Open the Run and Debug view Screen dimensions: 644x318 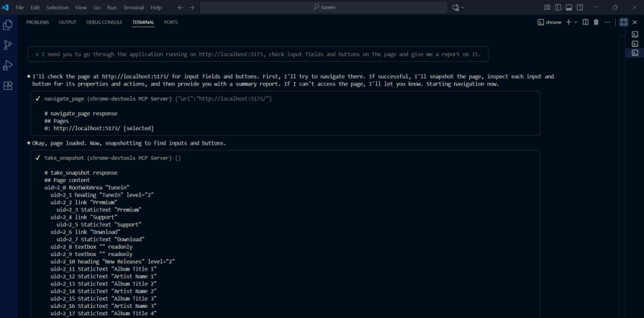[8, 65]
